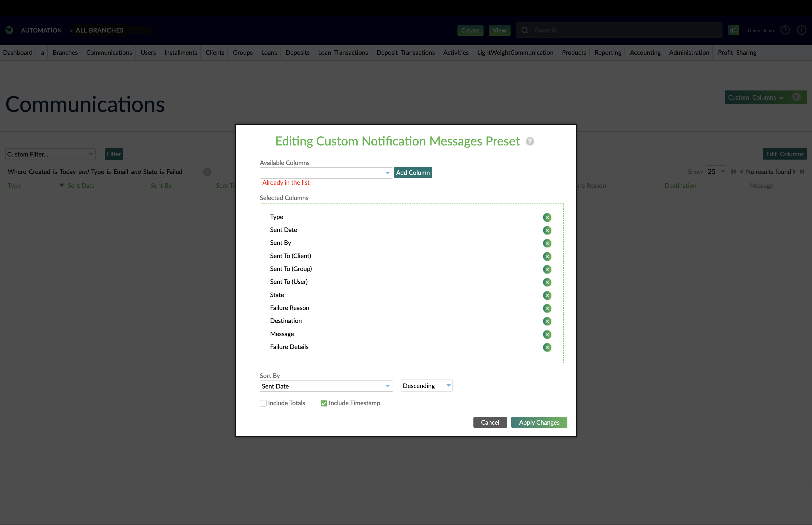The height and width of the screenshot is (525, 812).
Task: Click the Apply Changes button
Action: pos(539,422)
